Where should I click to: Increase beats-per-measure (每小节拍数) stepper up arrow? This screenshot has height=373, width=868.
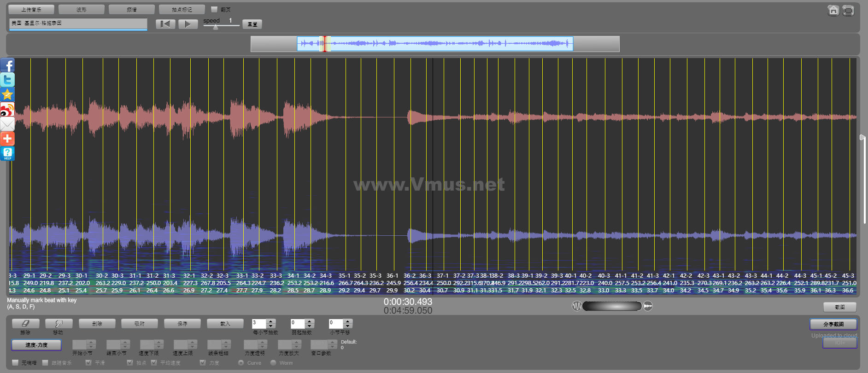pos(271,321)
